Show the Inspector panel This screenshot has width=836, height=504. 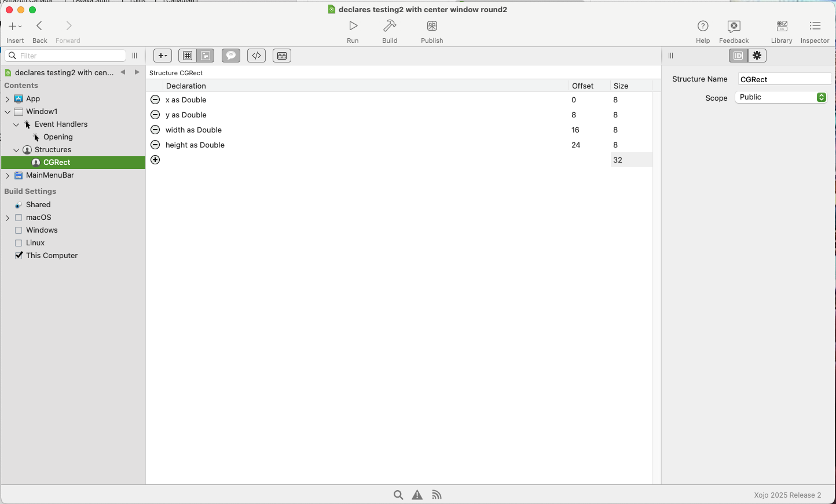point(815,27)
